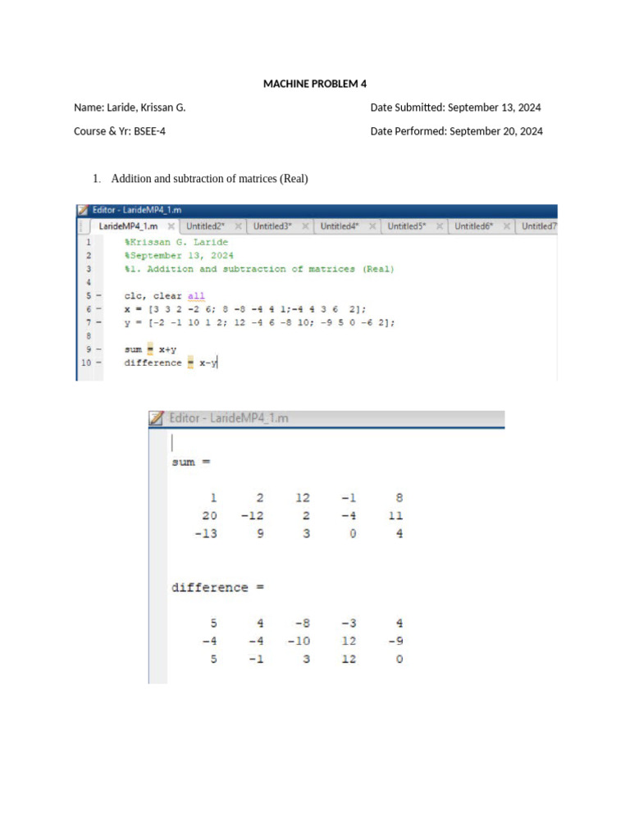Click the comment '%Krissan G. Laride'
The width and height of the screenshot is (630, 840).
tap(176, 242)
